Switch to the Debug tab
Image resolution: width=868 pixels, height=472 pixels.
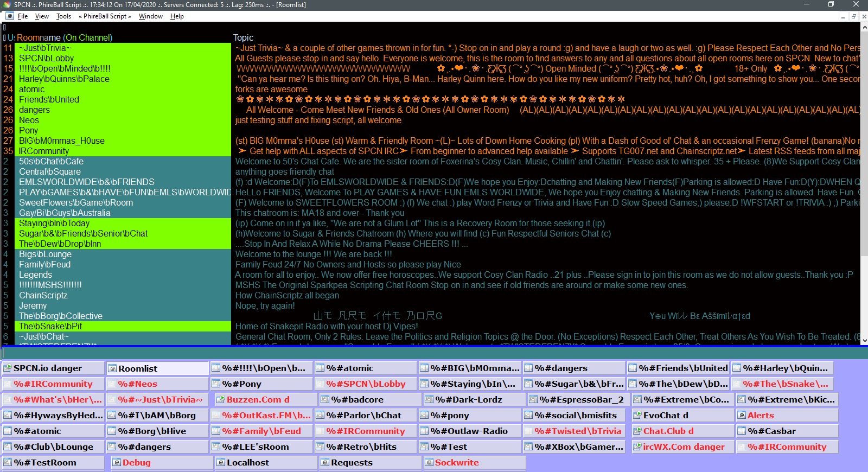coord(162,463)
